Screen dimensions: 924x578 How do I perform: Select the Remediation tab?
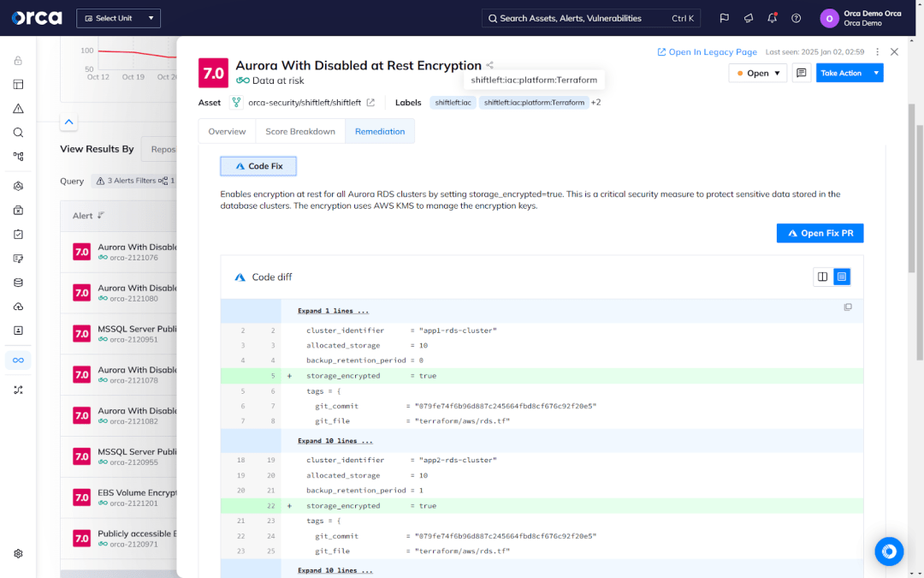pos(380,132)
